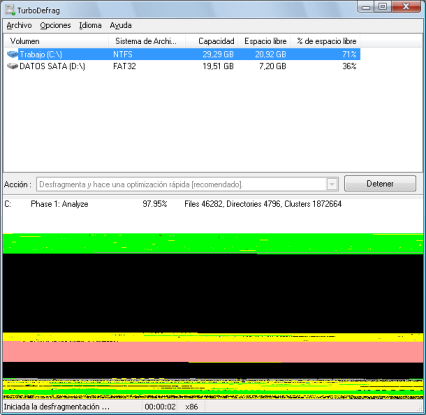
Task: Click the green band in cluster map
Action: point(213,243)
